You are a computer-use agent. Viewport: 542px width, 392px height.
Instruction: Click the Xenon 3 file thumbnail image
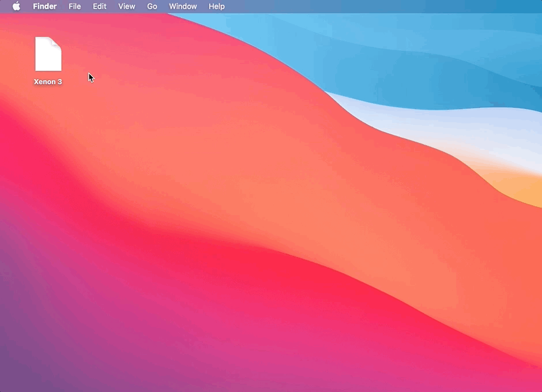coord(48,55)
